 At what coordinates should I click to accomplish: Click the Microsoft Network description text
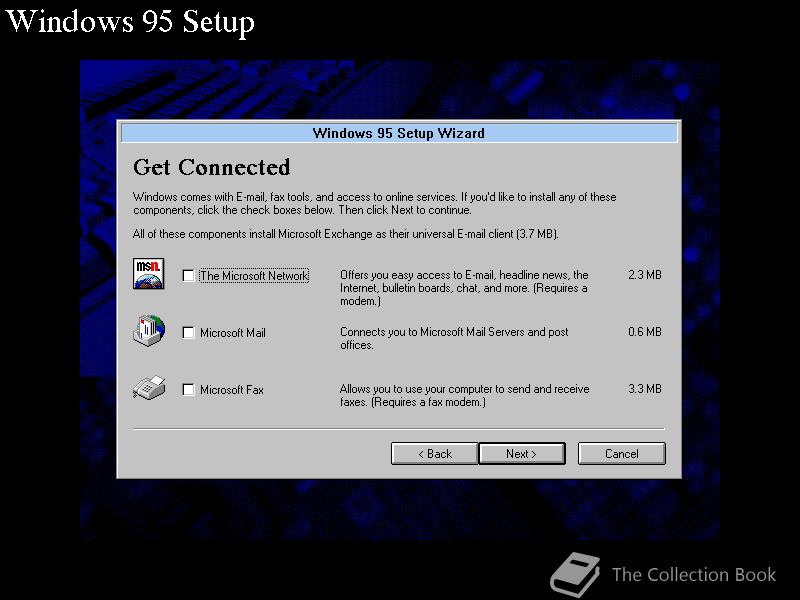(x=464, y=288)
